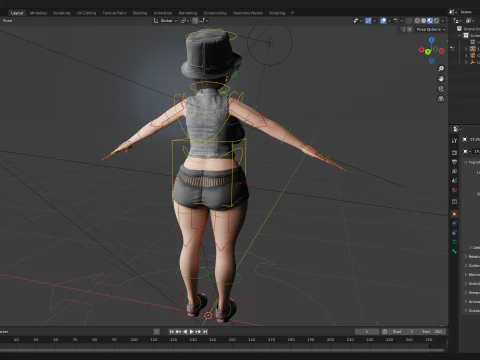Viewport: 480px width, 360px height.
Task: Click the current frame number field
Action: tap(367, 332)
